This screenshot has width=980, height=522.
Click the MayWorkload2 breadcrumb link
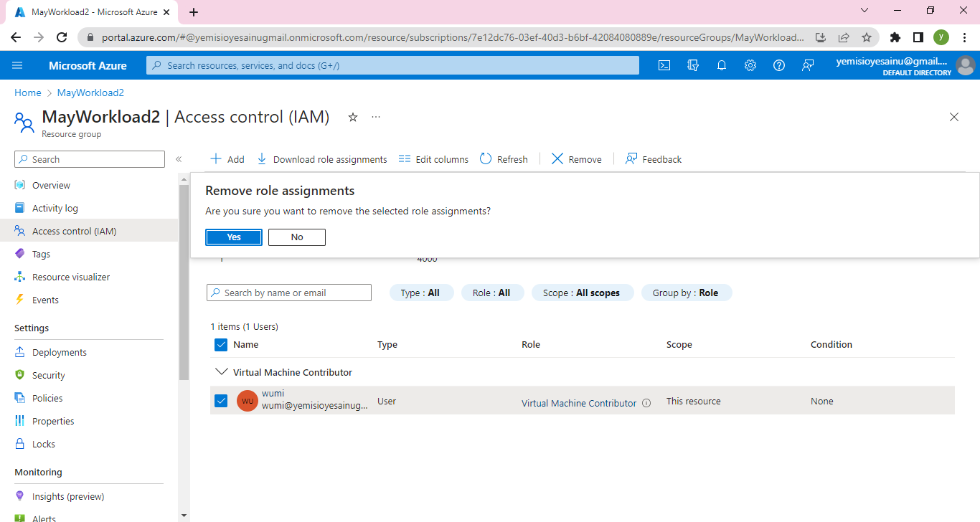[x=90, y=92]
